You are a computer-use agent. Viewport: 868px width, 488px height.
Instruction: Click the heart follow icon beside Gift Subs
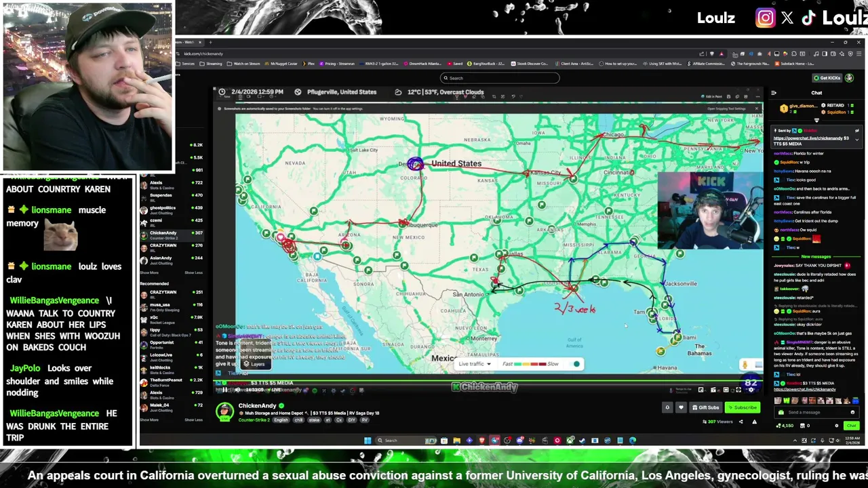(x=681, y=407)
